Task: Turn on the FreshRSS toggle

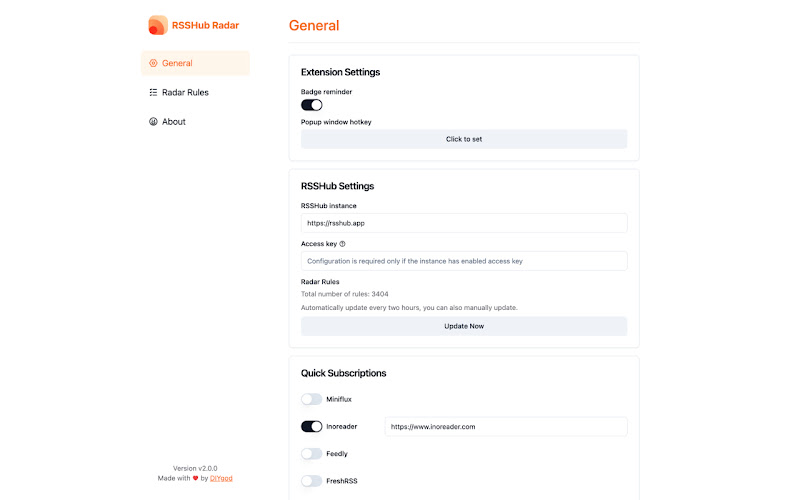Action: coord(312,481)
